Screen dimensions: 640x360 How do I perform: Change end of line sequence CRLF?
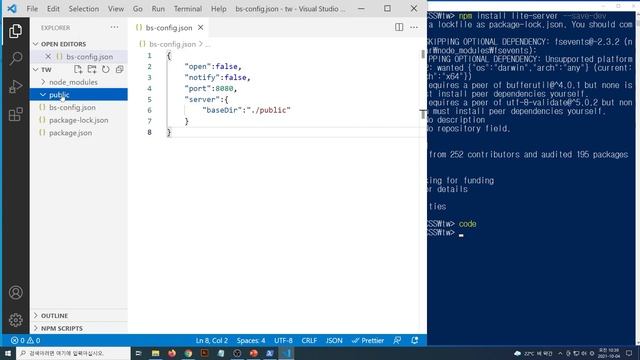[309, 340]
